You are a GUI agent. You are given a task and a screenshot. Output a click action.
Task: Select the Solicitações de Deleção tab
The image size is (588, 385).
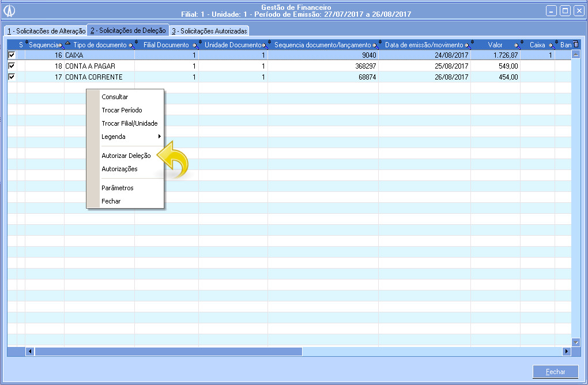click(128, 31)
